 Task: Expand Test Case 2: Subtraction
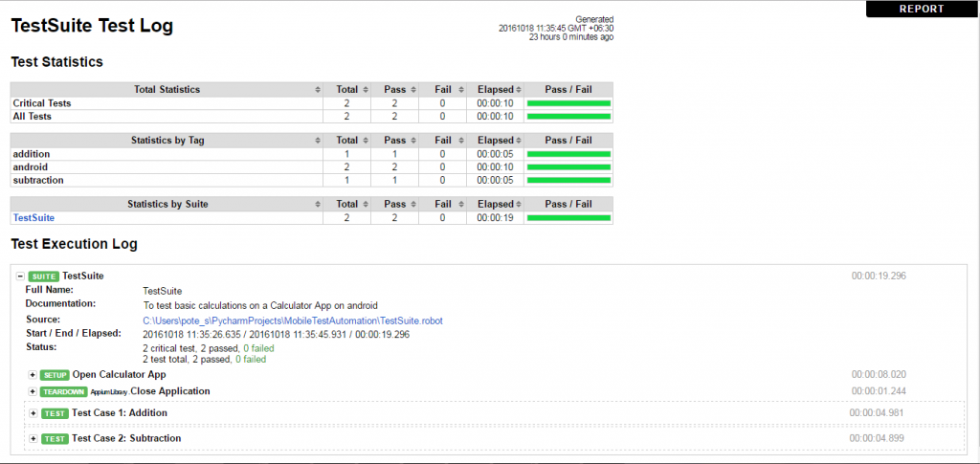(33, 438)
